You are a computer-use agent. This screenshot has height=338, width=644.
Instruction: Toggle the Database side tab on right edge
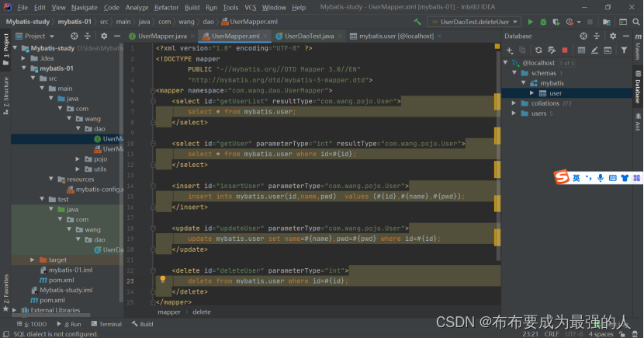pyautogui.click(x=638, y=88)
